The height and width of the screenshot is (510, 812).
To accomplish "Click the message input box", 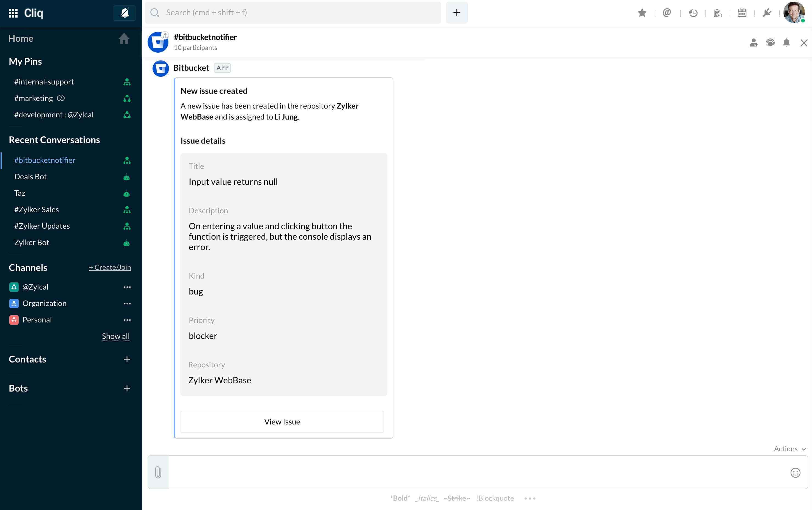I will coord(478,472).
